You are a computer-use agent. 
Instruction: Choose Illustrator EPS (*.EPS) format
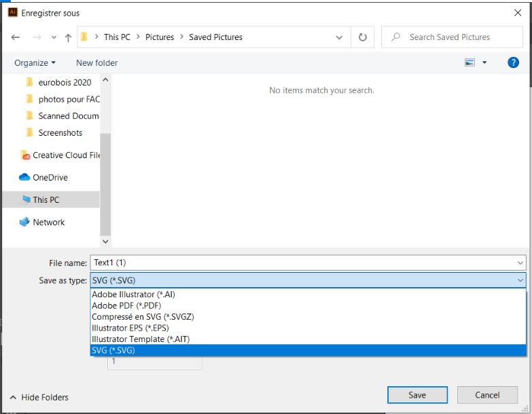tap(130, 328)
